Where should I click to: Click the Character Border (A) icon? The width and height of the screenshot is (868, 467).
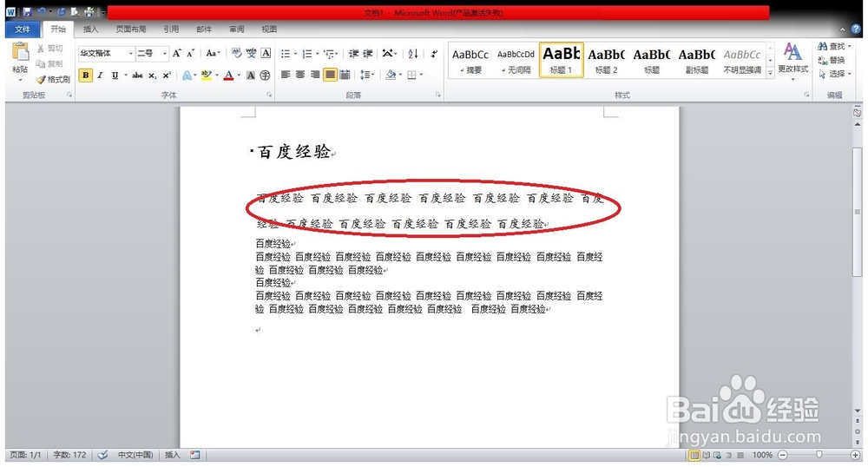click(266, 53)
